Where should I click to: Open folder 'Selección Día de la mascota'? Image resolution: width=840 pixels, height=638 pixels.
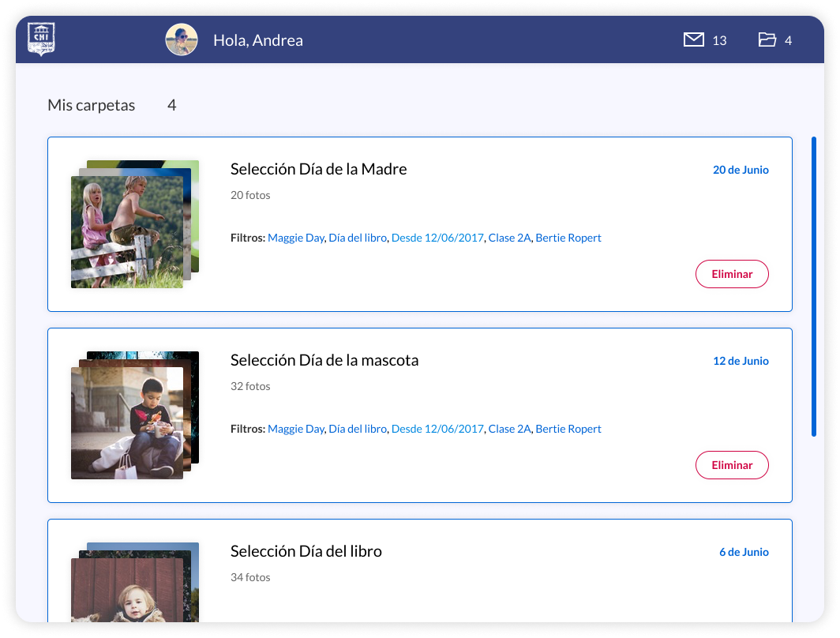click(324, 361)
